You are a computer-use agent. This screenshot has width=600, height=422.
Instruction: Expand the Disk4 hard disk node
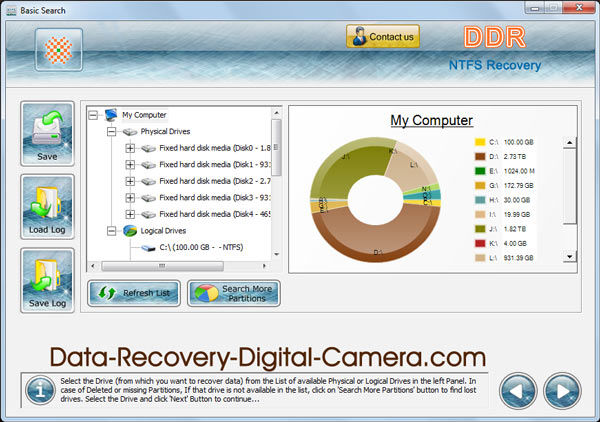130,214
